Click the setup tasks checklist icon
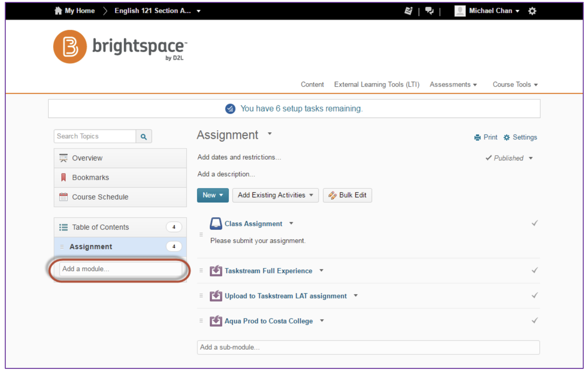 point(230,109)
